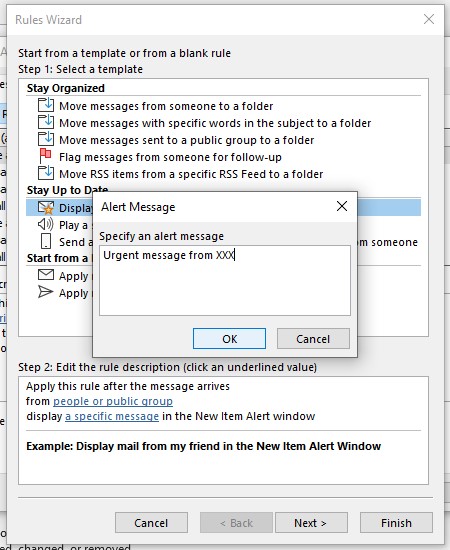Click the envelope icon for applying a rule on received messages
Image resolution: width=450 pixels, height=550 pixels.
click(46, 275)
